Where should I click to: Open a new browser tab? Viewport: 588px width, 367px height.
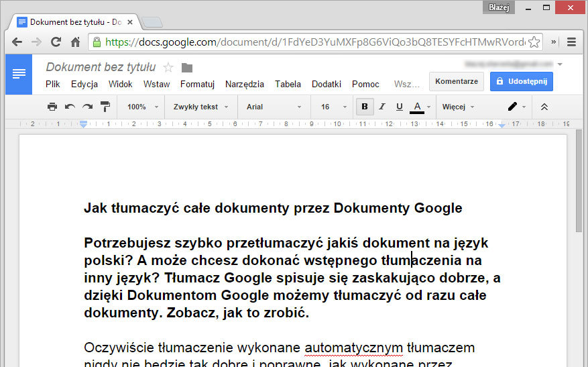coord(152,22)
